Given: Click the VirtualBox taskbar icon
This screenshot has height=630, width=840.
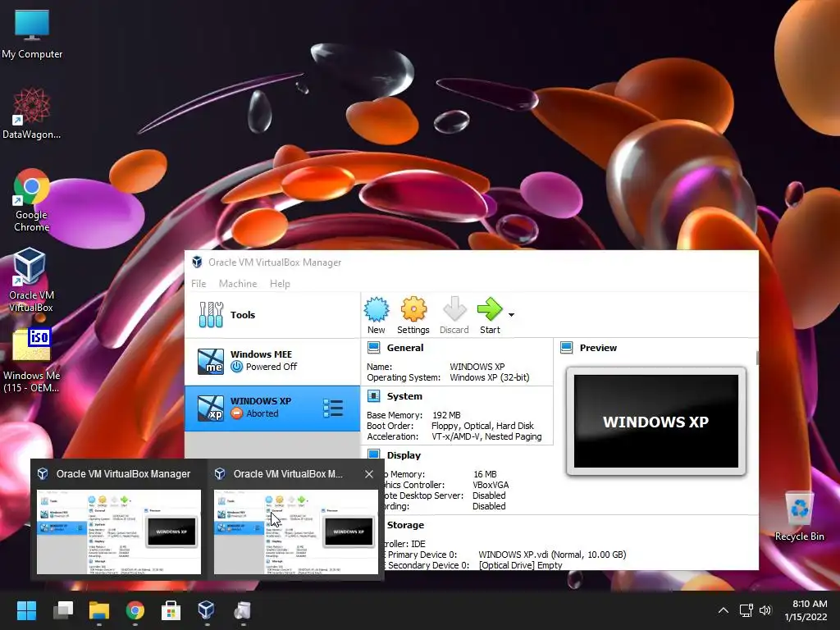Looking at the screenshot, I should tap(206, 609).
